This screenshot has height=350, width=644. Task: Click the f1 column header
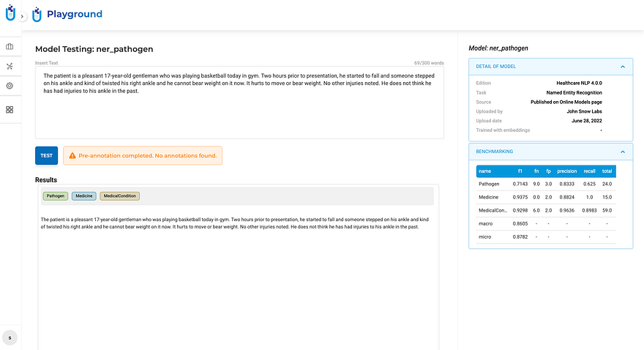click(x=520, y=171)
